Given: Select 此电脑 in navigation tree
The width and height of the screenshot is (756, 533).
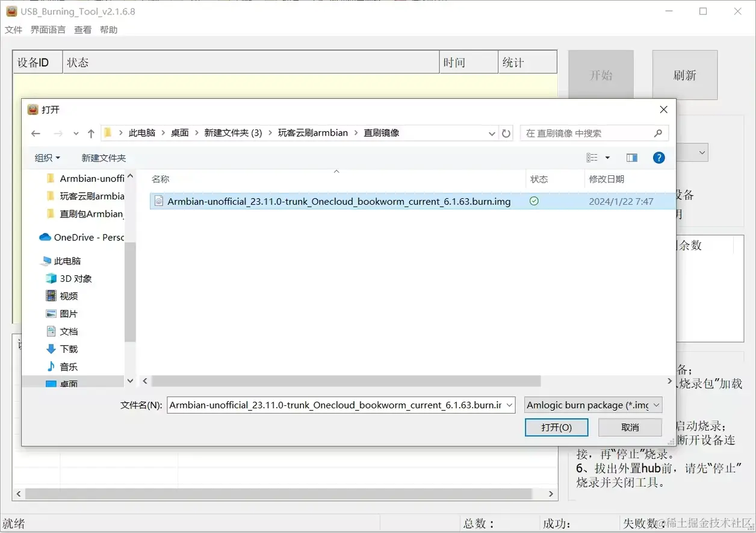Looking at the screenshot, I should (x=61, y=261).
